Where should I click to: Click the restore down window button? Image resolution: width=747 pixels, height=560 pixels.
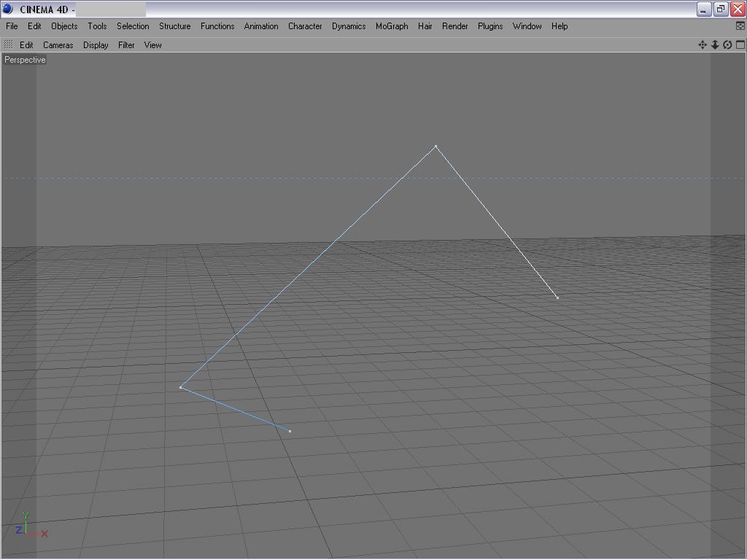(720, 9)
